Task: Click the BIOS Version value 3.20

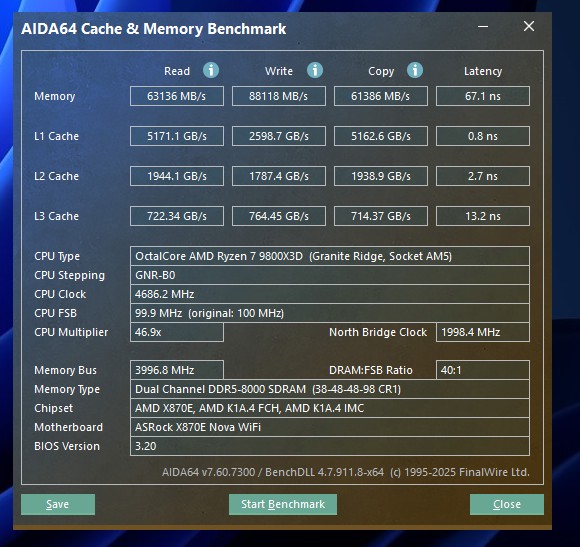Action: tap(330, 446)
